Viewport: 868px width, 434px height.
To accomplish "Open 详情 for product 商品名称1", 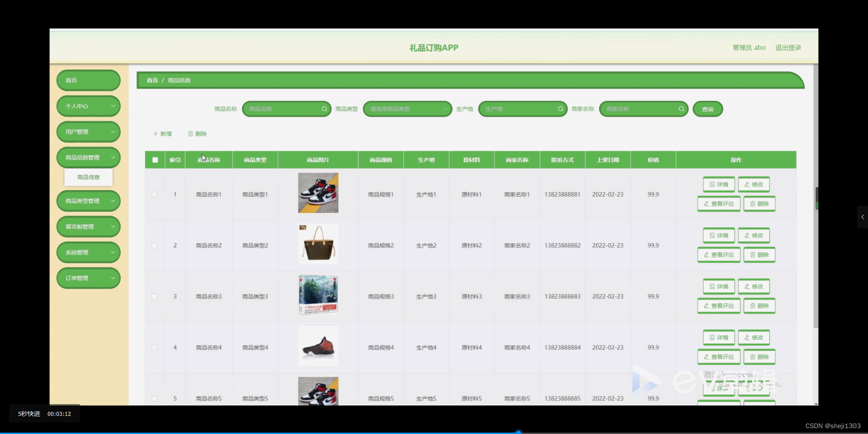I will [718, 184].
